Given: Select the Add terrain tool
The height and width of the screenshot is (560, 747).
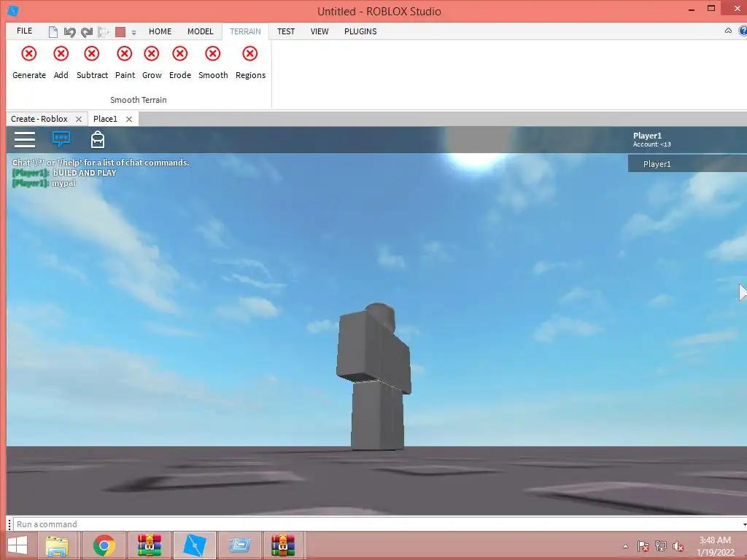Looking at the screenshot, I should (x=61, y=63).
